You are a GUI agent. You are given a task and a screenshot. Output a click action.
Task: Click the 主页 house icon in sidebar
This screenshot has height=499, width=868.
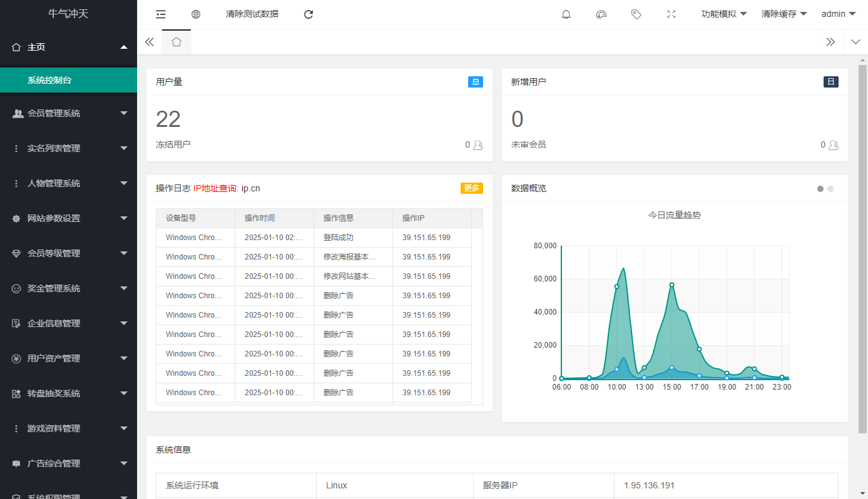pyautogui.click(x=16, y=47)
